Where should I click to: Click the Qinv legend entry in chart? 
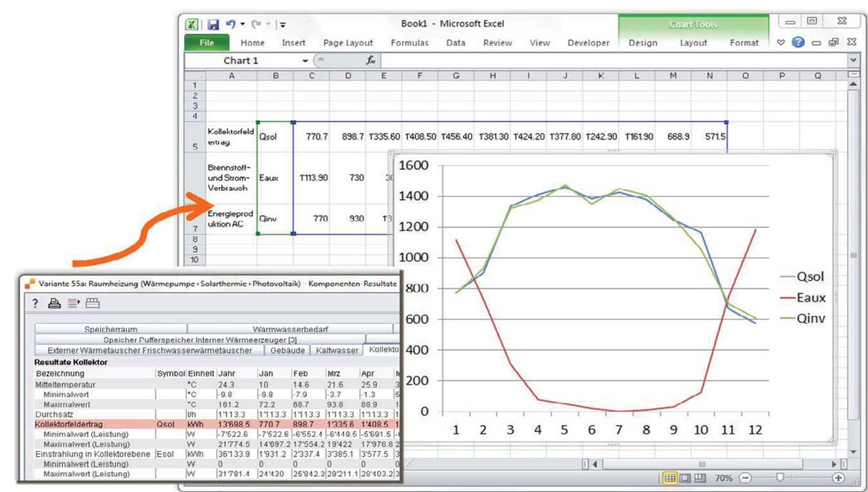(803, 319)
